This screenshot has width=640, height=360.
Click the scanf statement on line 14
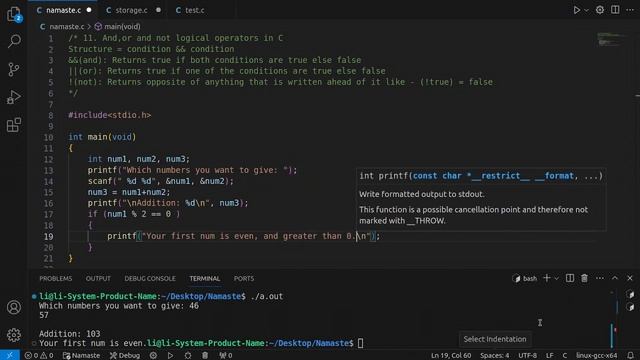[x=160, y=181]
